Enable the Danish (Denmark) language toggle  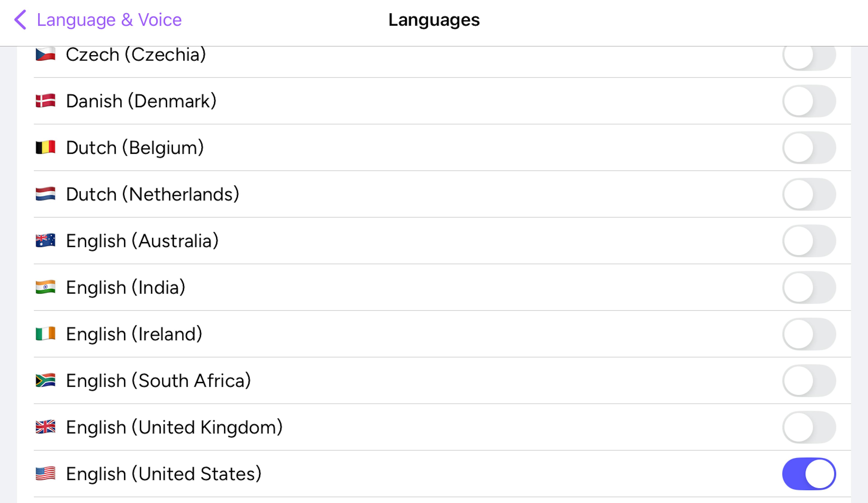pos(809,101)
